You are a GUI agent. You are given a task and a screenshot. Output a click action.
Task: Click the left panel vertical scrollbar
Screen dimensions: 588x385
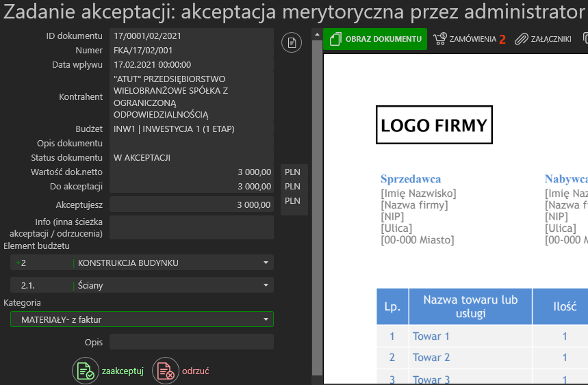317,208
